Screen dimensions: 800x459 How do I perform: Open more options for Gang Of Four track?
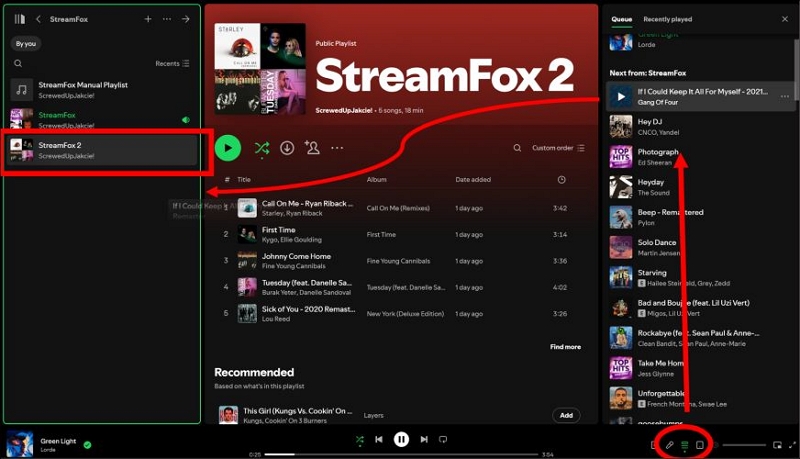785,96
